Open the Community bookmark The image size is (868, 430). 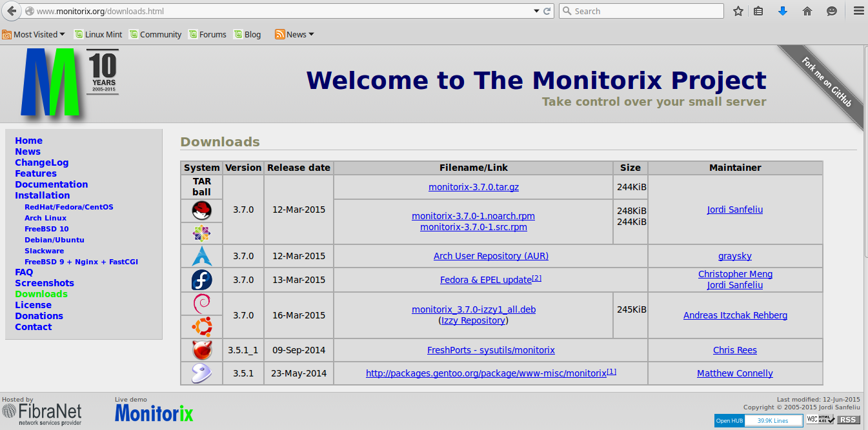pos(155,34)
